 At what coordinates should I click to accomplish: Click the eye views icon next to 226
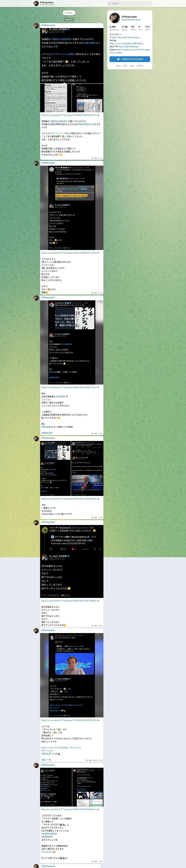[x=96, y=862]
